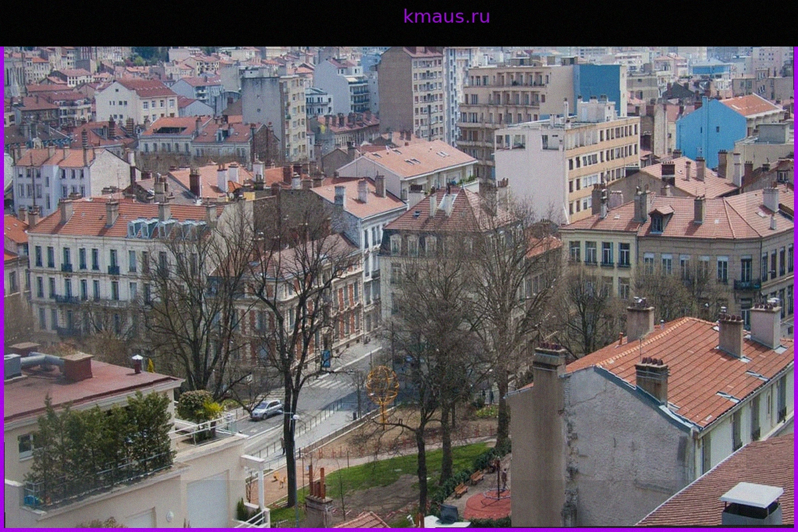
Task: Click the twin chimneys on orange roof
Action: coord(750,329)
